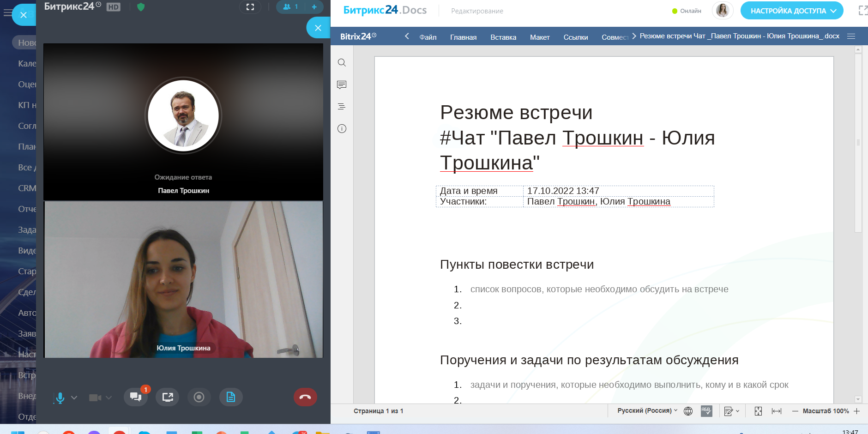Click the HD quality badge

(113, 7)
